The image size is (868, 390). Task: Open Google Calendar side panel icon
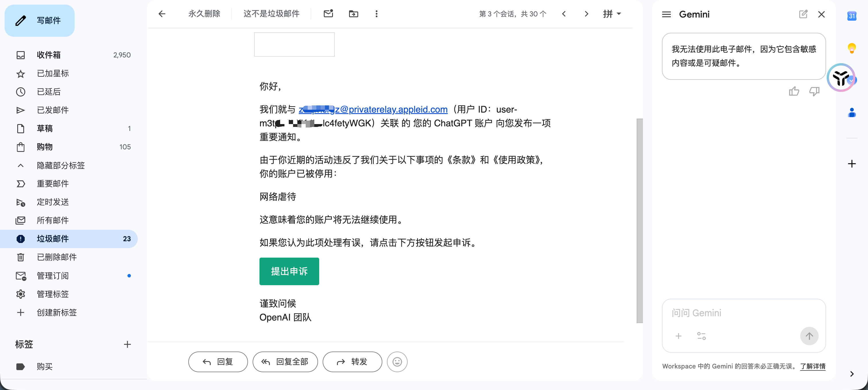[x=851, y=16]
